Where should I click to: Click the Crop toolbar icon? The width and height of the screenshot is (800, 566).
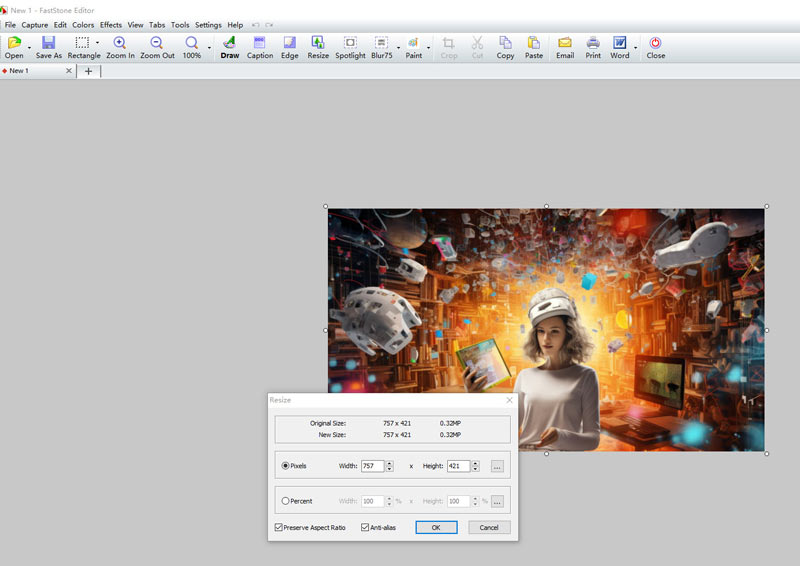coord(448,47)
